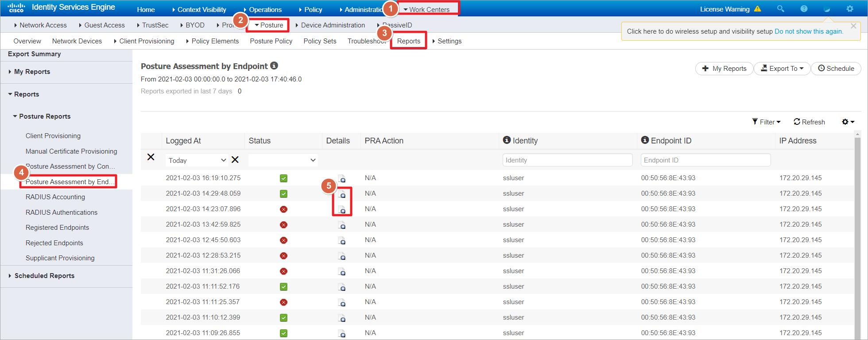The image size is (868, 340).
Task: Select Supplicant Provisioning report
Action: [60, 258]
